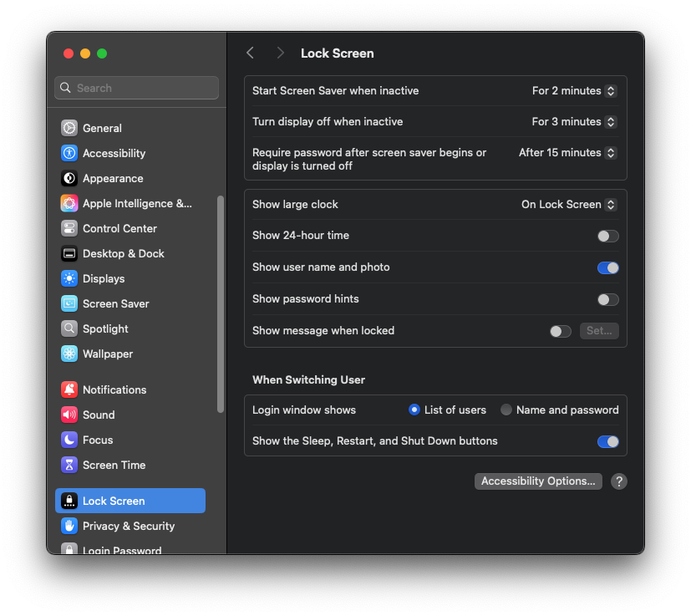This screenshot has height=616, width=691.
Task: Click the Notifications bell icon
Action: [69, 389]
